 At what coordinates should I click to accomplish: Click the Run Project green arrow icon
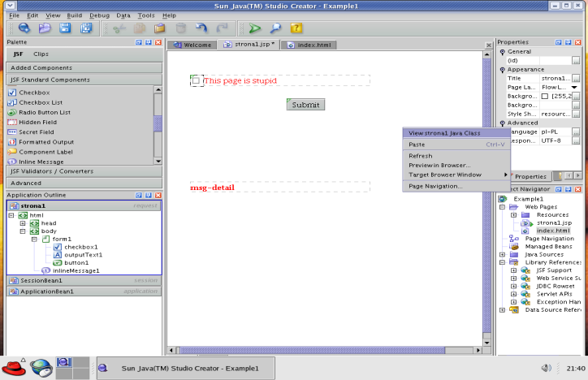point(254,28)
